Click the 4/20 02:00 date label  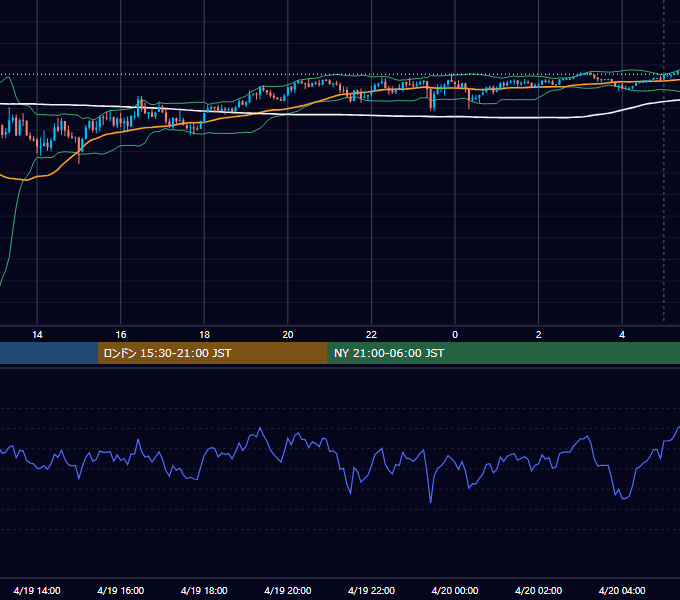coord(539,590)
